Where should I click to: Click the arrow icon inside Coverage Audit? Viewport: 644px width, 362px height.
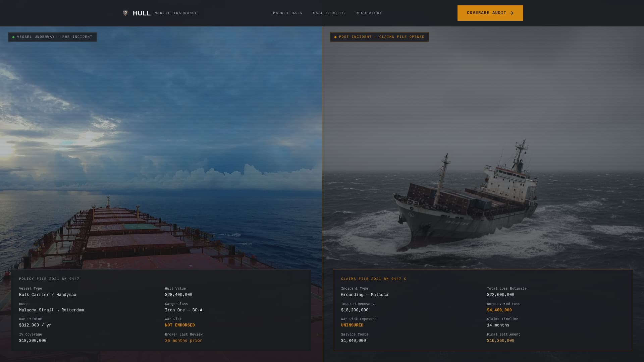tap(512, 13)
